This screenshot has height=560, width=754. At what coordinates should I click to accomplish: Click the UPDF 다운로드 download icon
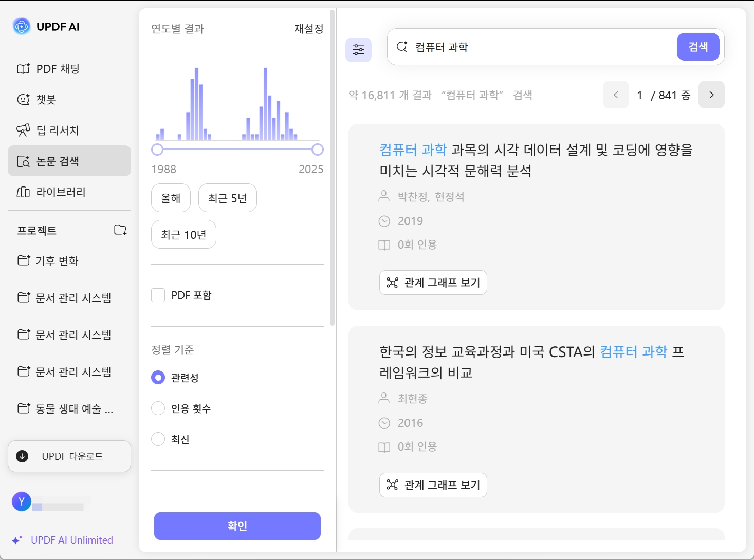click(23, 456)
